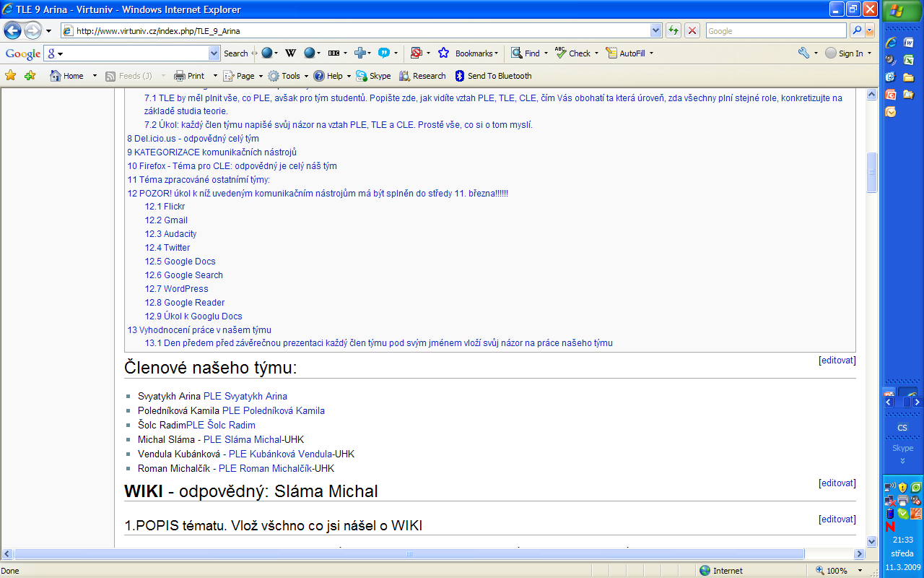Click the taskbar clock showing 21:33

pos(902,540)
